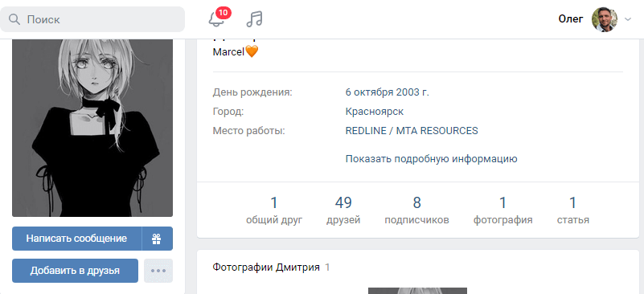Open REDLINE / MTA RESOURCES workplace link
The height and width of the screenshot is (294, 644).
click(412, 131)
